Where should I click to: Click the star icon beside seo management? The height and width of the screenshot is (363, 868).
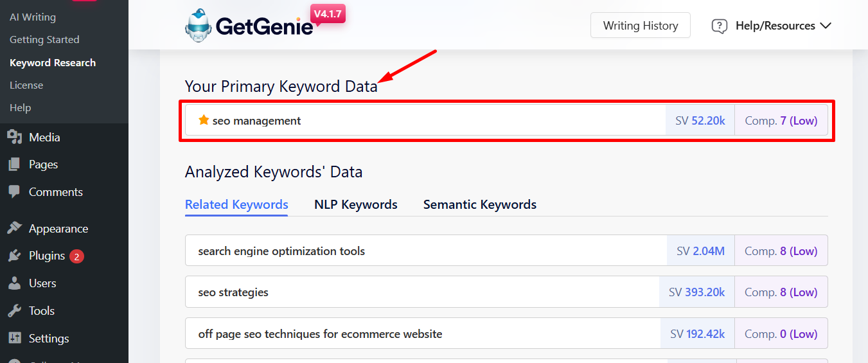coord(204,120)
